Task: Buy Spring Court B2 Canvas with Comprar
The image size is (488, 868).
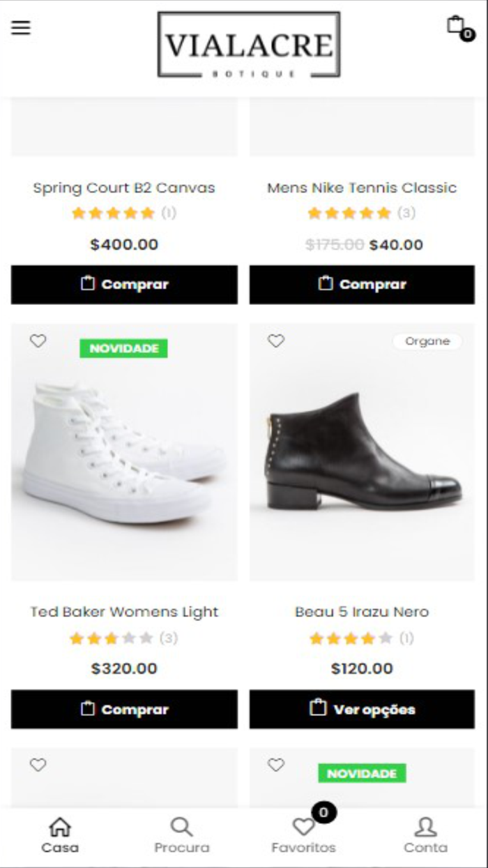Action: pyautogui.click(x=124, y=285)
